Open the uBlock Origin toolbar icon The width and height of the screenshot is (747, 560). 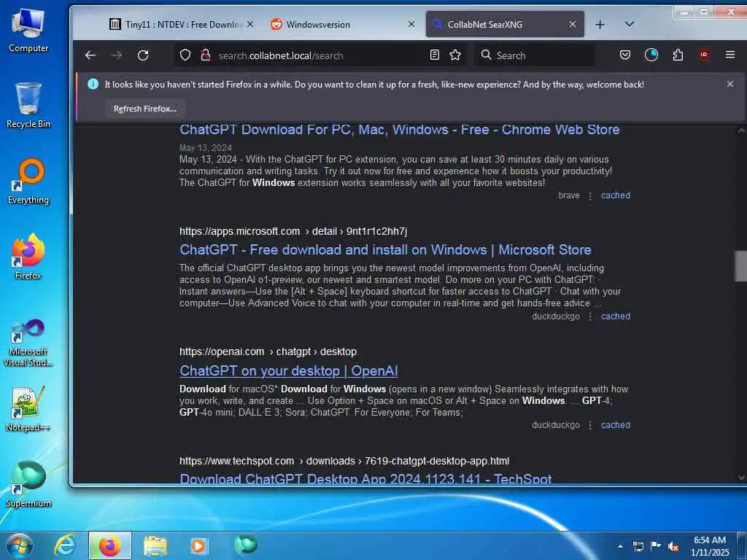click(x=704, y=55)
